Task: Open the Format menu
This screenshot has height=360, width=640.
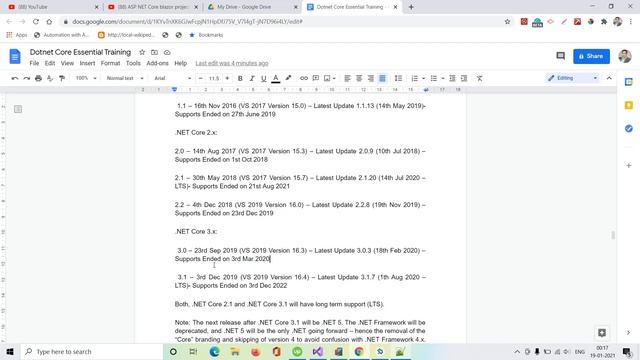Action: pos(110,63)
